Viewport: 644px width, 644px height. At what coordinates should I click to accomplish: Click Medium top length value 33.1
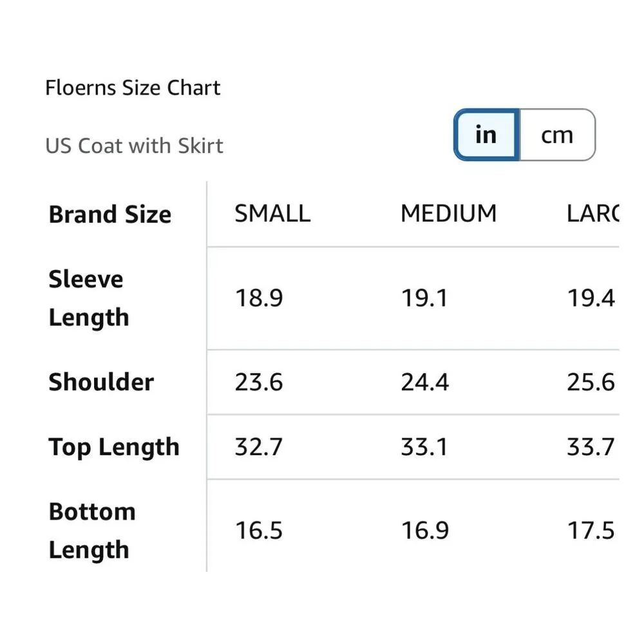(x=424, y=447)
